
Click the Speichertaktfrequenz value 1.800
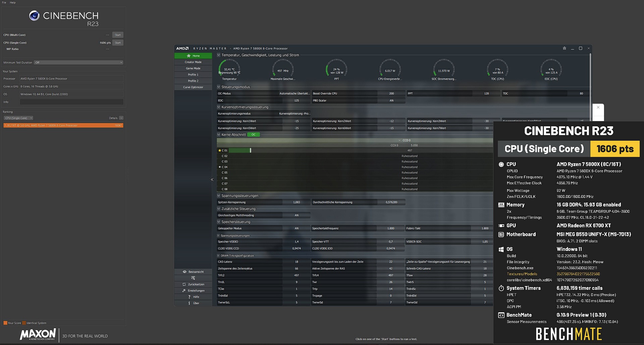click(x=391, y=228)
